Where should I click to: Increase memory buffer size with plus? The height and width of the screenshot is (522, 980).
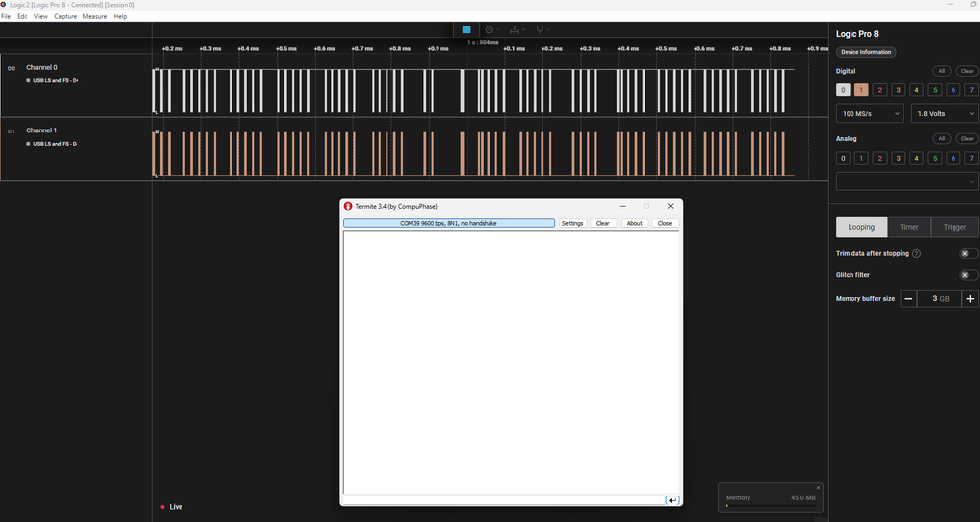(x=970, y=299)
